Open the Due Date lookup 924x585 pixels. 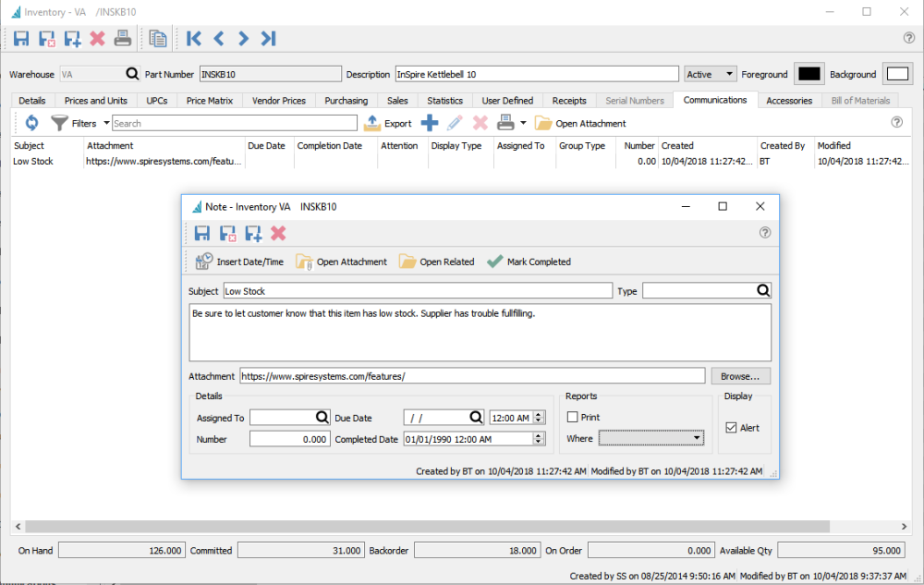click(476, 417)
